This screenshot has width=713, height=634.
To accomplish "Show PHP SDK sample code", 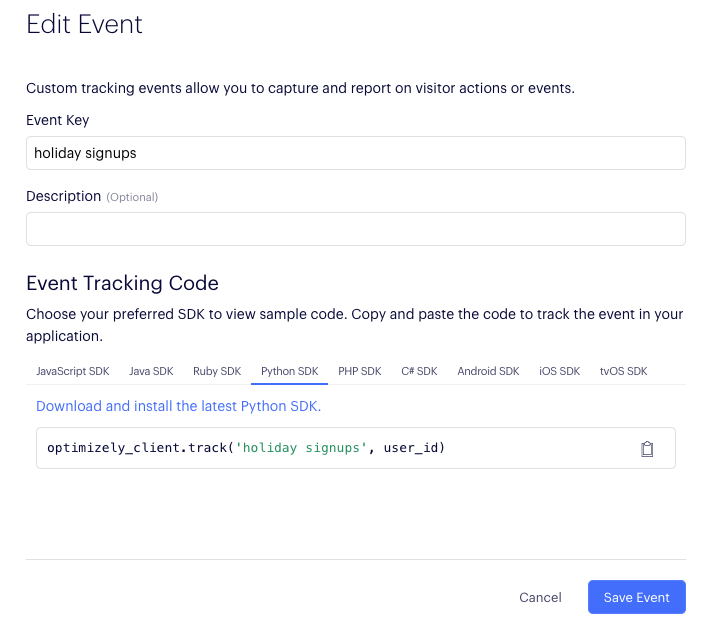I will (360, 371).
